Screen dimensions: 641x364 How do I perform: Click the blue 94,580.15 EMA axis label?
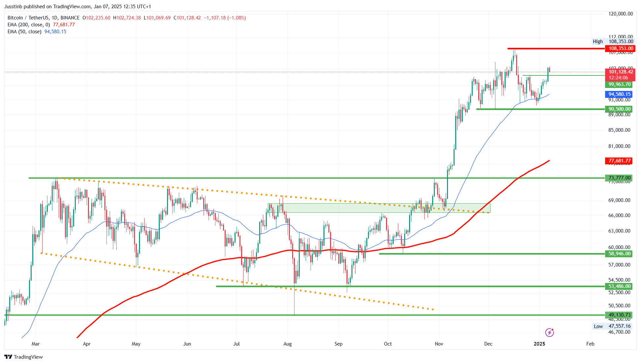[x=619, y=94]
